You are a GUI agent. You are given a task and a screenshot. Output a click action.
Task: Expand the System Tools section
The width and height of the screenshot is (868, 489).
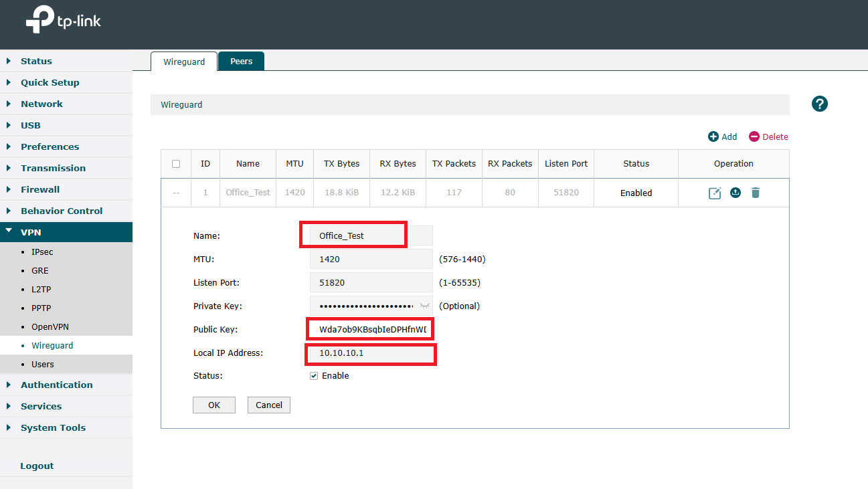point(66,427)
